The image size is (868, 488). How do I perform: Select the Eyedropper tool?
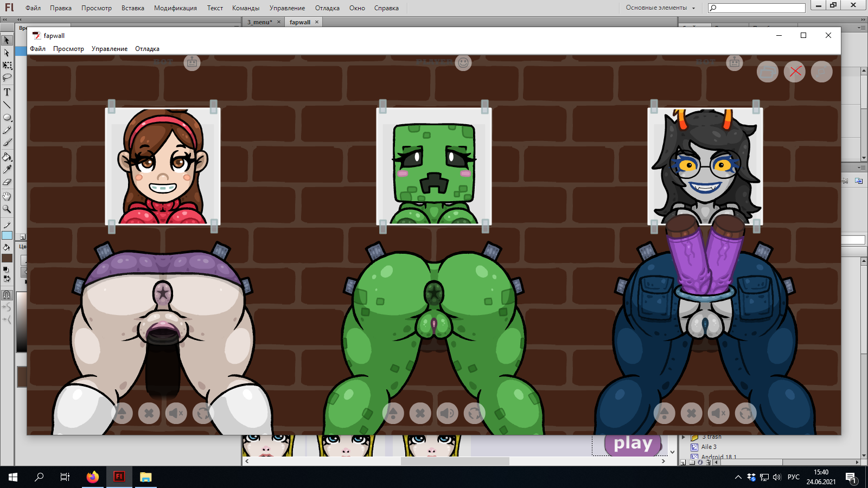[7, 169]
